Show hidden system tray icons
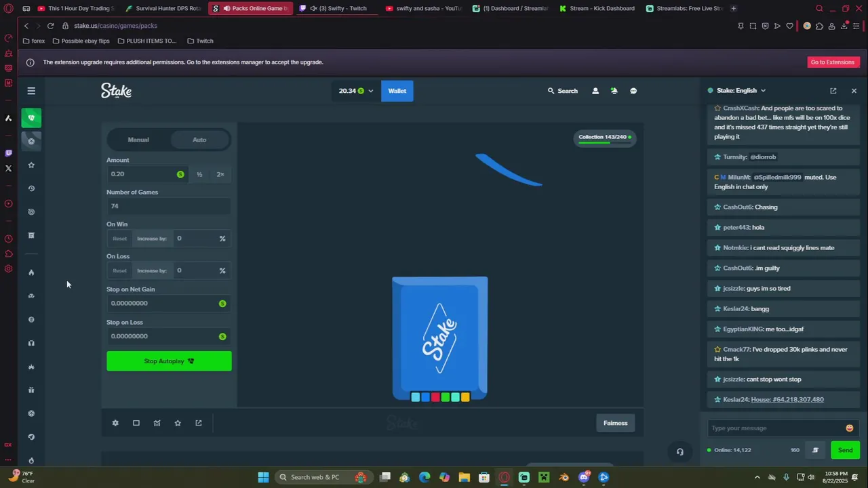 (757, 477)
